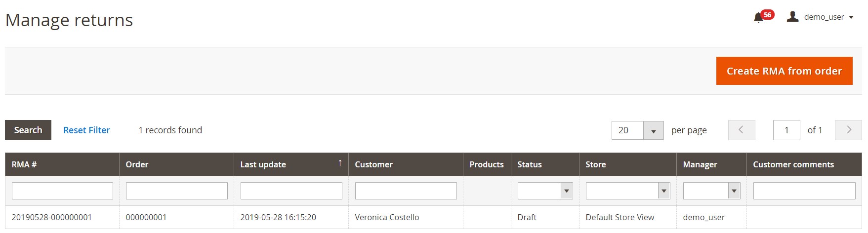Screen dimensions: 868x233
Task: Click the sort arrow in Last update header
Action: coord(340,163)
